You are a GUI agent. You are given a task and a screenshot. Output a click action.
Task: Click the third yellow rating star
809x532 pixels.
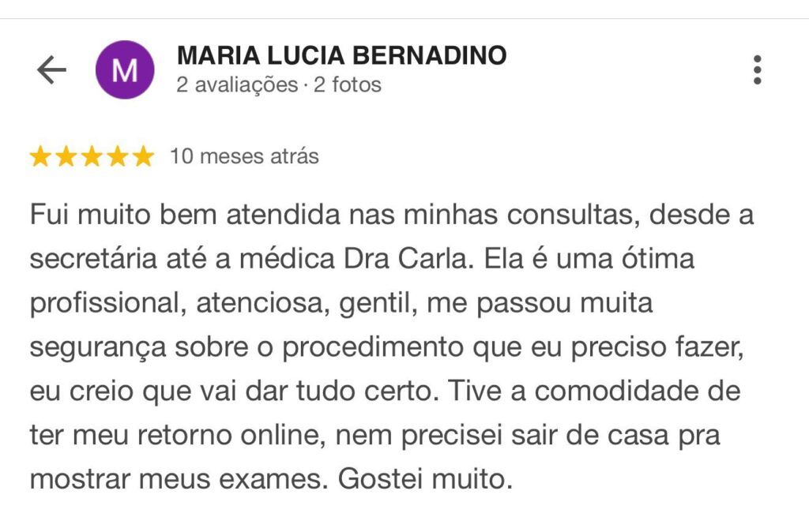pyautogui.click(x=92, y=157)
